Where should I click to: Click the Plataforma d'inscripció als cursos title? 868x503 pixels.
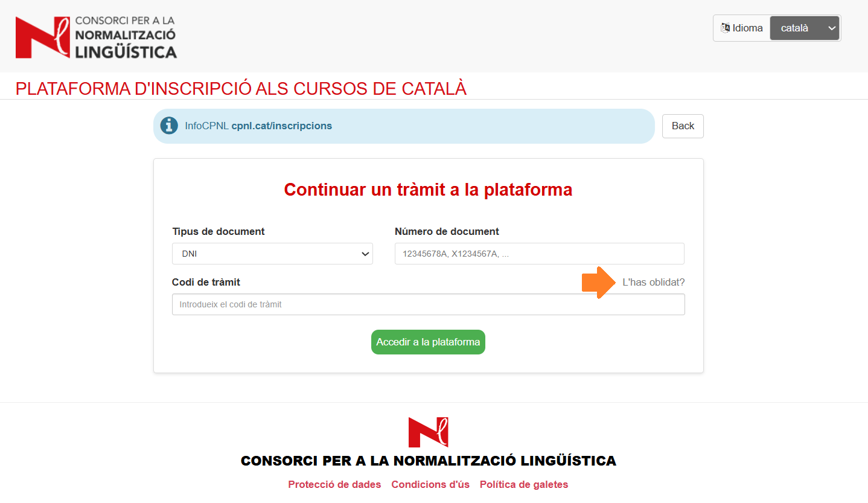coord(241,88)
